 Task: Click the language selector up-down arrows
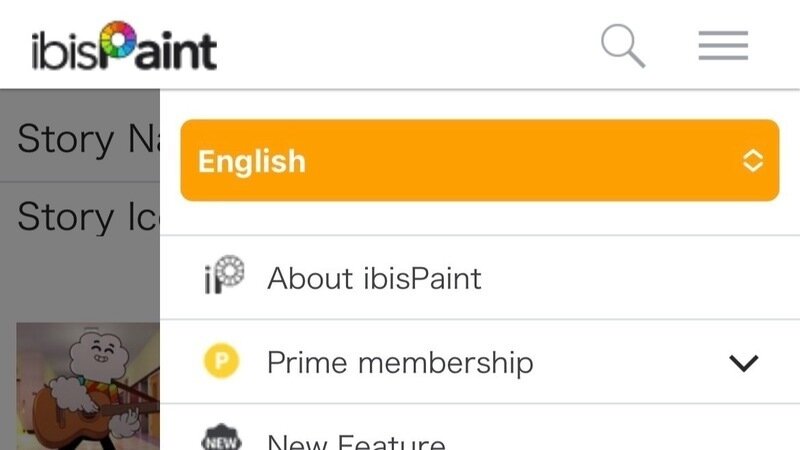coord(753,161)
